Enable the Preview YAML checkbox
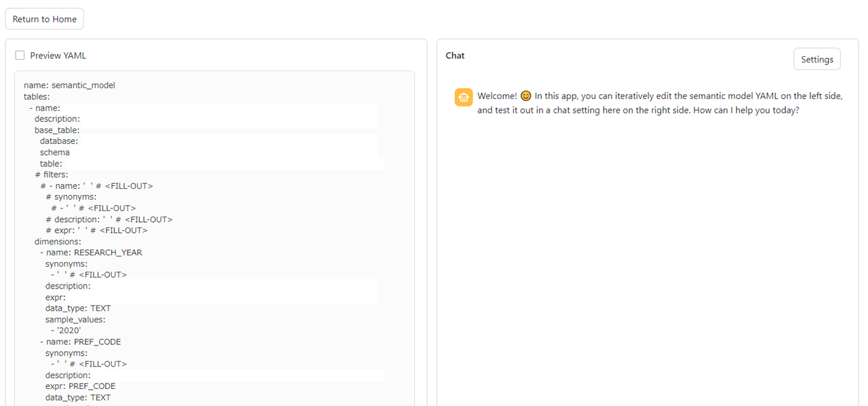The width and height of the screenshot is (868, 406). (x=20, y=56)
